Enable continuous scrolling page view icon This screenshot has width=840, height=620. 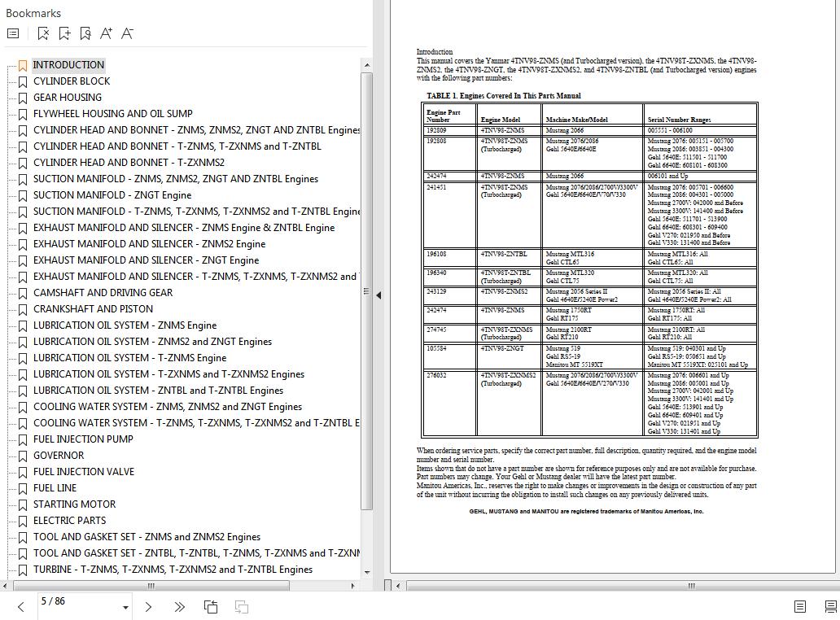831,607
